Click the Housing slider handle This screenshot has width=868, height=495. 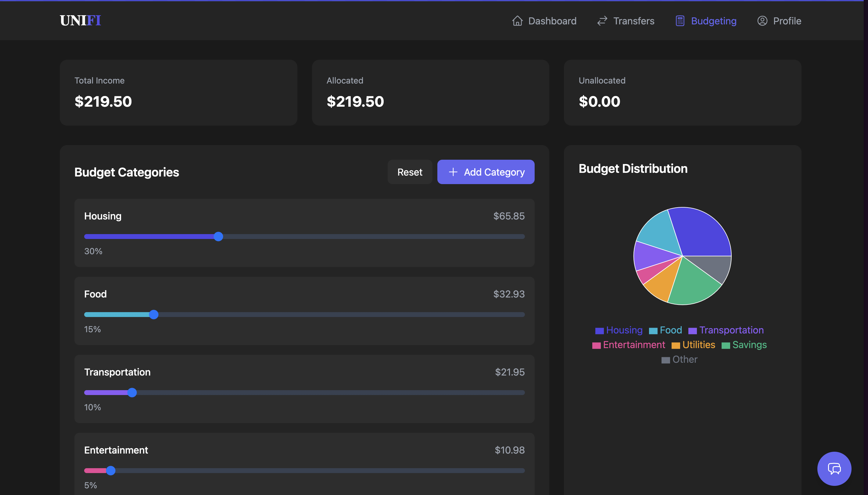(218, 237)
